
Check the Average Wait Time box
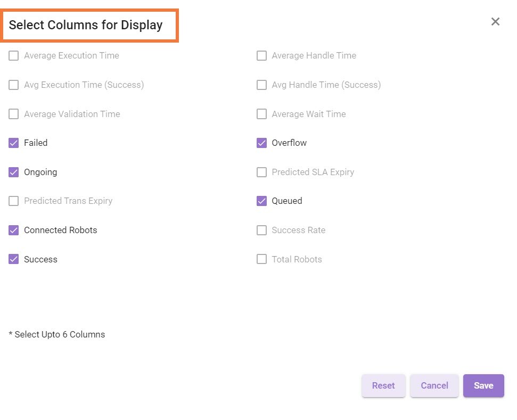click(x=261, y=114)
